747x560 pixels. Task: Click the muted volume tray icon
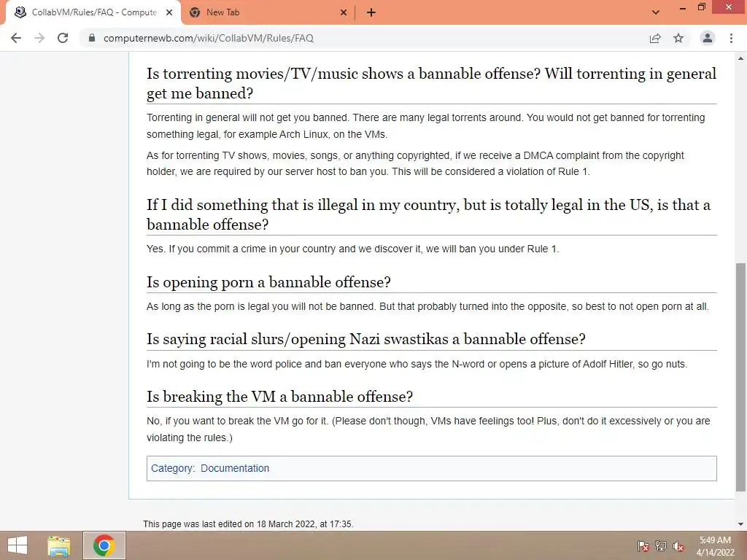pyautogui.click(x=678, y=546)
